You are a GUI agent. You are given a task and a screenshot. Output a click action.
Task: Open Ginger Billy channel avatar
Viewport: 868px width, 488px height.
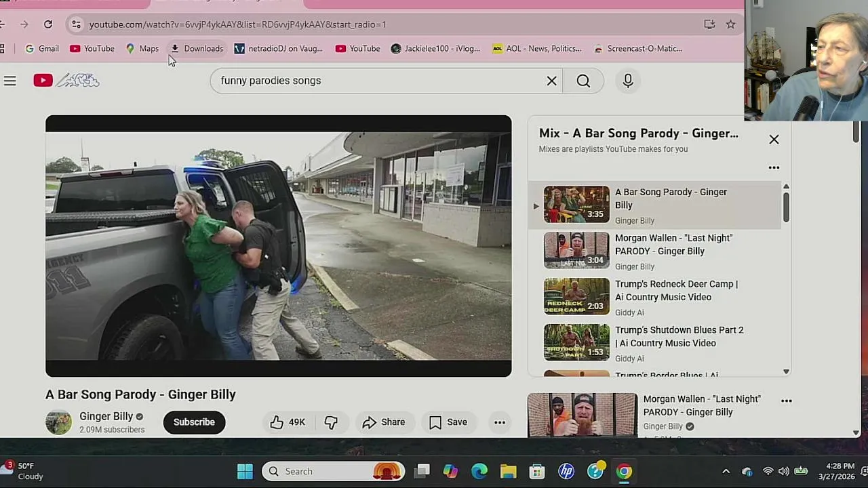click(x=58, y=422)
